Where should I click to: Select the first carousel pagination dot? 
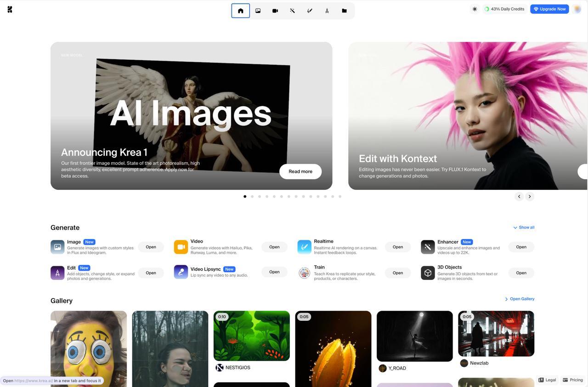click(245, 196)
